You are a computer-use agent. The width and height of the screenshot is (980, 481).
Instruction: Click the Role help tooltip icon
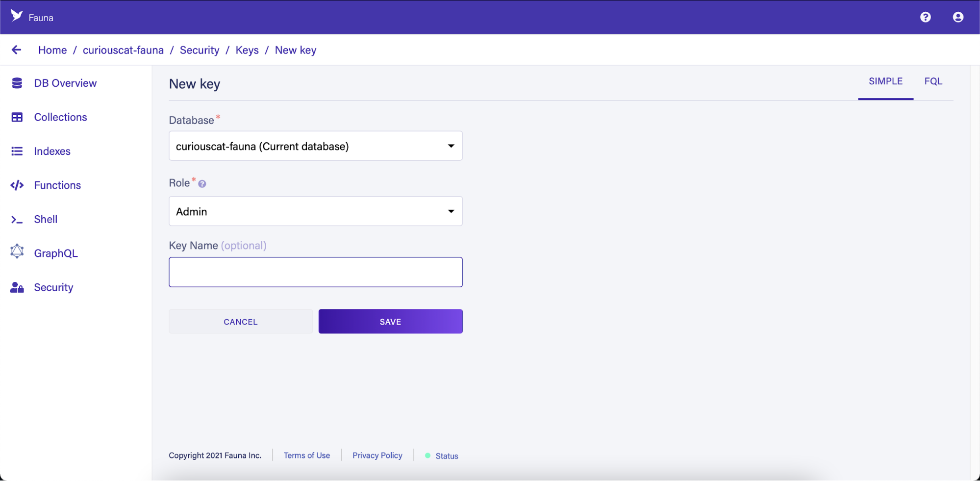tap(202, 183)
